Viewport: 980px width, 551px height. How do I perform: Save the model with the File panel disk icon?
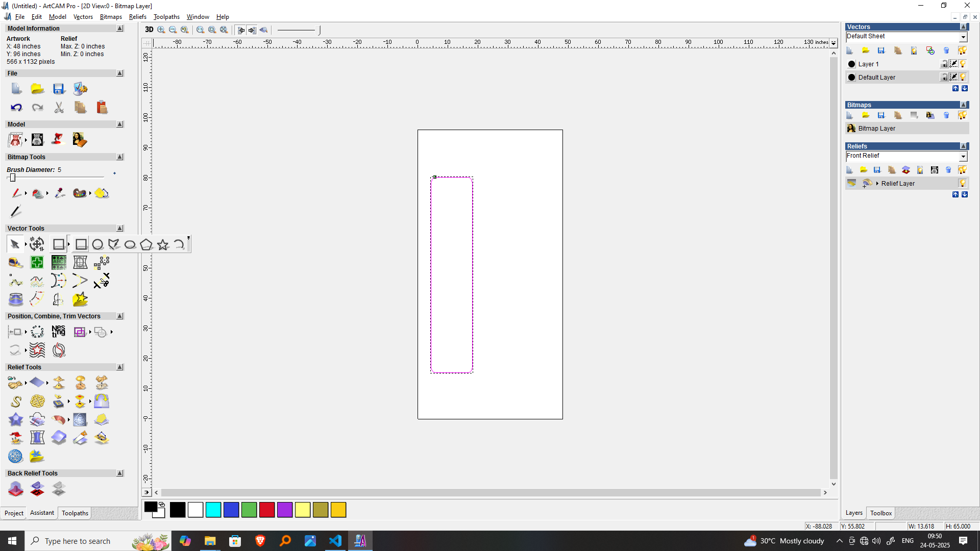coord(59,89)
